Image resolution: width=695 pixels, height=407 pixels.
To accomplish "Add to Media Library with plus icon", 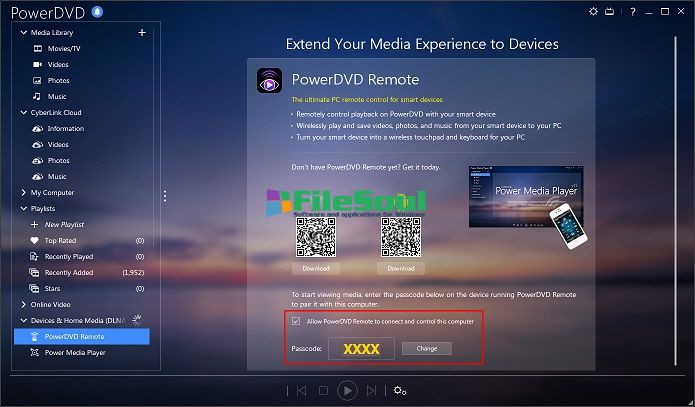I will pos(141,32).
